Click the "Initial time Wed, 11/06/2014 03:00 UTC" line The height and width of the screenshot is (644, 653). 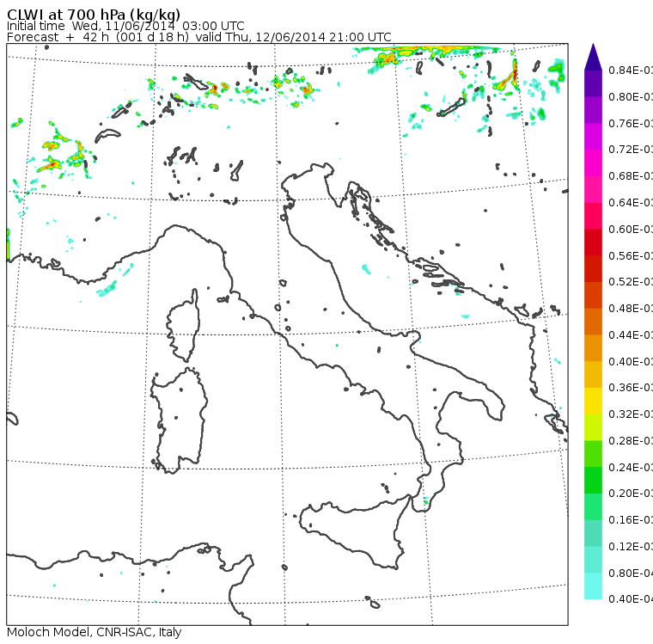coord(125,26)
